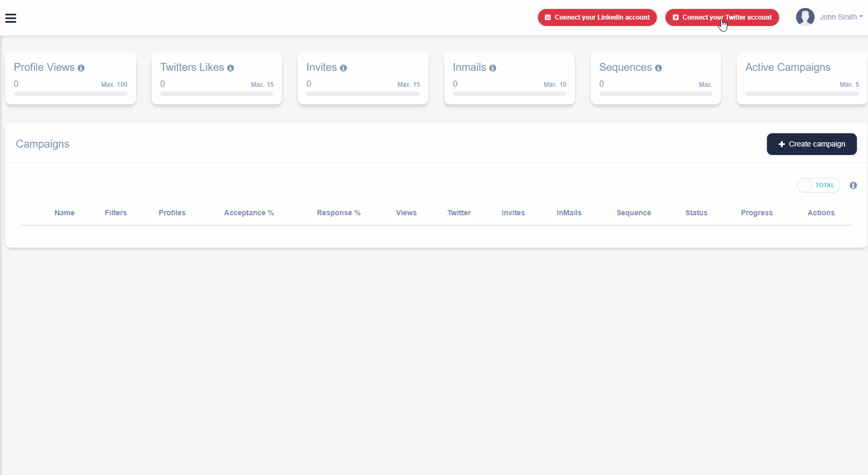Click the Name column header

[x=65, y=213]
